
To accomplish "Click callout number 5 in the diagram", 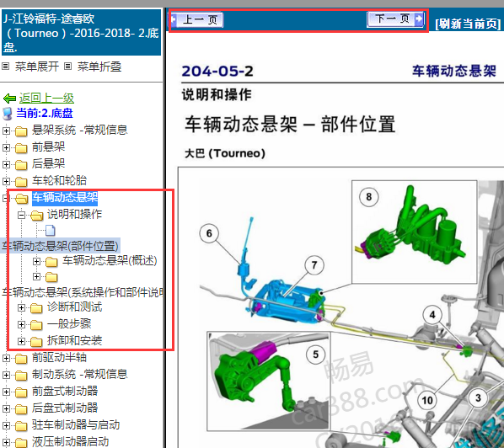I will pyautogui.click(x=315, y=355).
